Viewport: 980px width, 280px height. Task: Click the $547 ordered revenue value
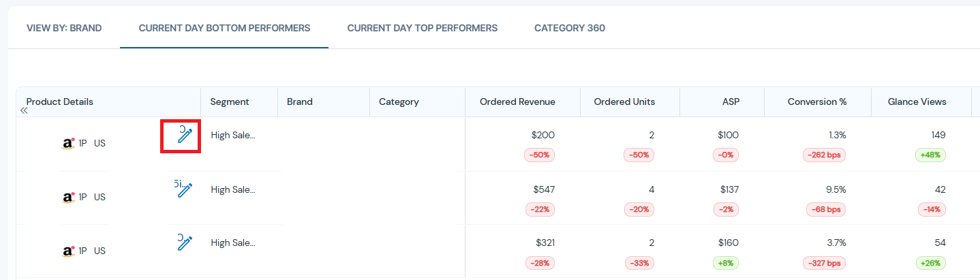point(543,189)
